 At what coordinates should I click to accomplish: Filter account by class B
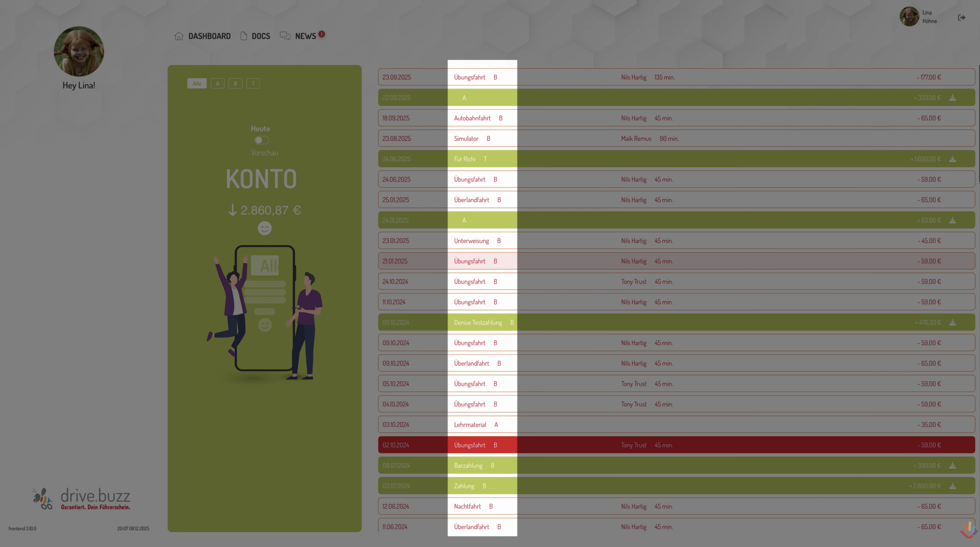[x=235, y=84]
